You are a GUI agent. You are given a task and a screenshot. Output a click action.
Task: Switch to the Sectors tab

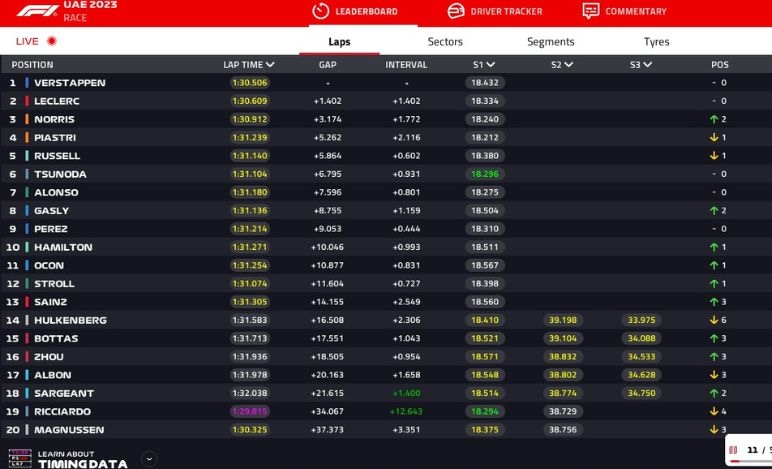pyautogui.click(x=445, y=42)
